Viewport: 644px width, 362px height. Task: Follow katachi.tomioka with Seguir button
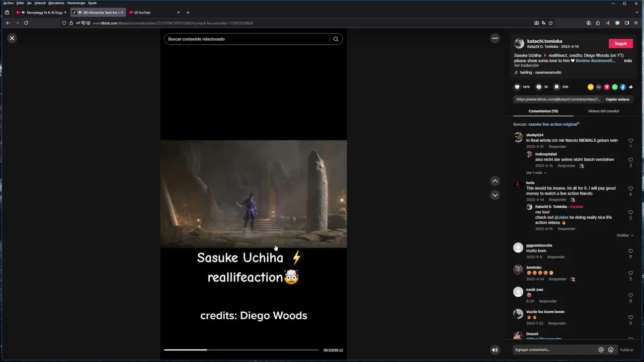(621, 44)
